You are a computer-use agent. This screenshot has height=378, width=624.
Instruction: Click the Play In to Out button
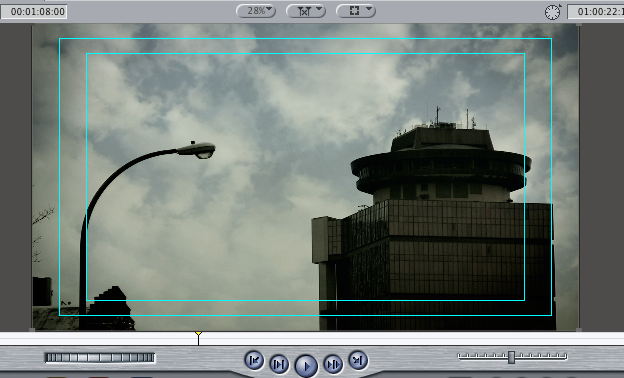[279, 364]
